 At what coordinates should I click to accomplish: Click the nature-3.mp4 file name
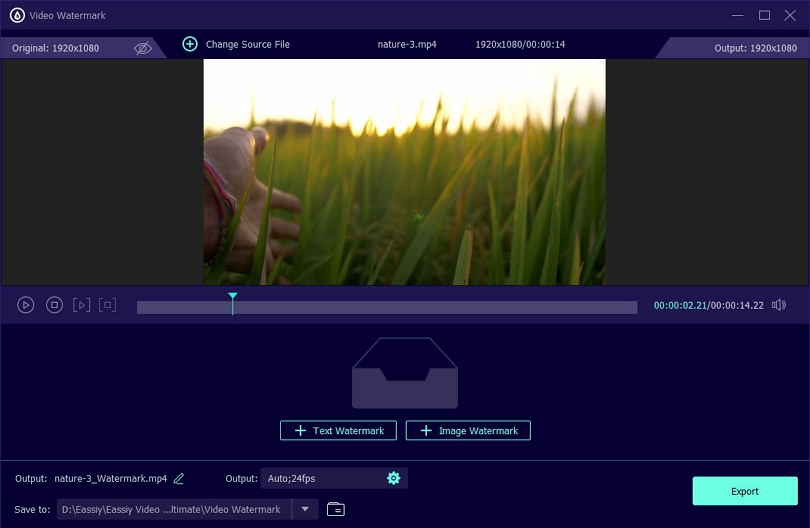point(407,44)
